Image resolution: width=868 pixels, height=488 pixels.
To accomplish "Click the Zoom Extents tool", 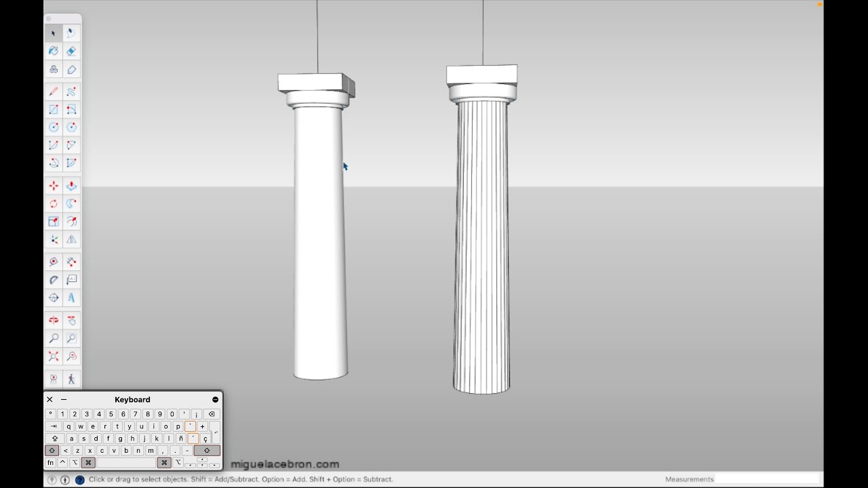I will (x=54, y=356).
